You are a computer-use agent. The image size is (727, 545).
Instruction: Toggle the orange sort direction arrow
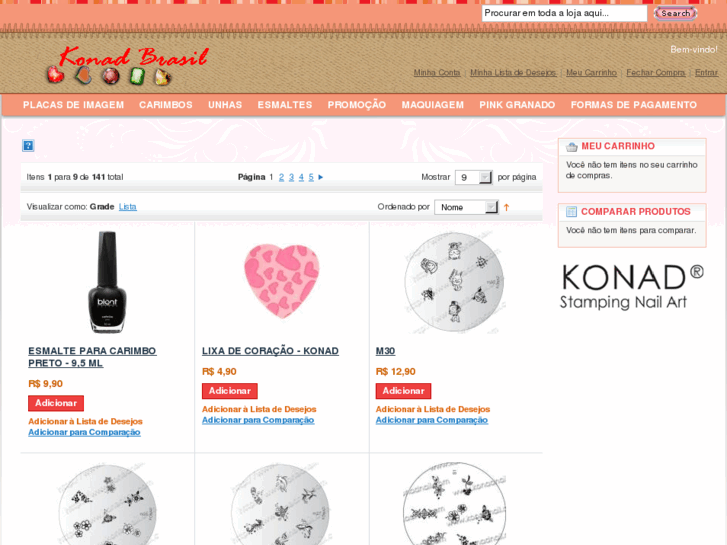tap(506, 207)
